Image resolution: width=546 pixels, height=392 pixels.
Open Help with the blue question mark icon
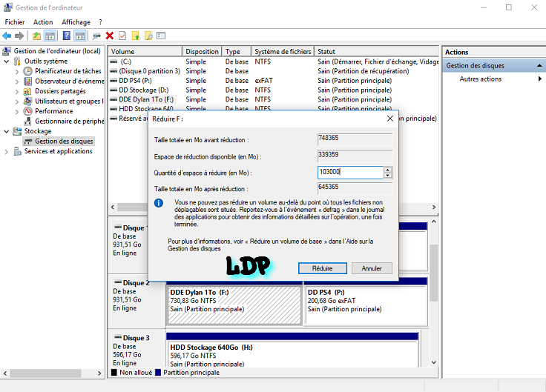pos(66,36)
